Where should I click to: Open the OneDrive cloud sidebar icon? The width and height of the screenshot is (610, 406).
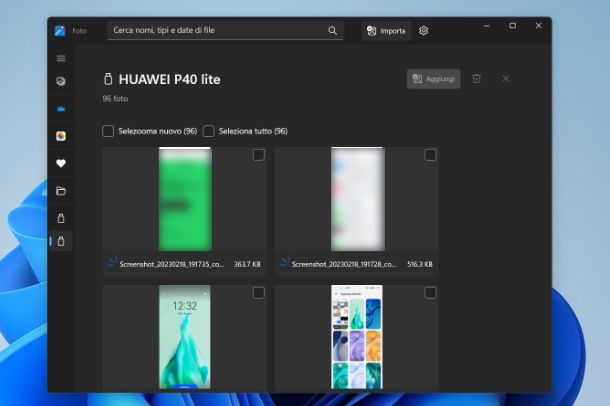(61, 109)
